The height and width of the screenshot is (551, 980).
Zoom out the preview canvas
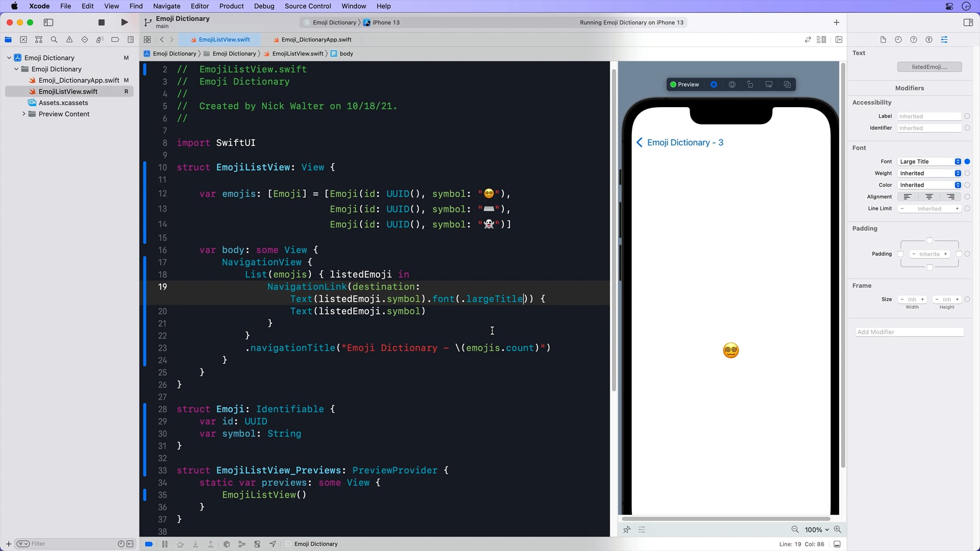pyautogui.click(x=795, y=530)
